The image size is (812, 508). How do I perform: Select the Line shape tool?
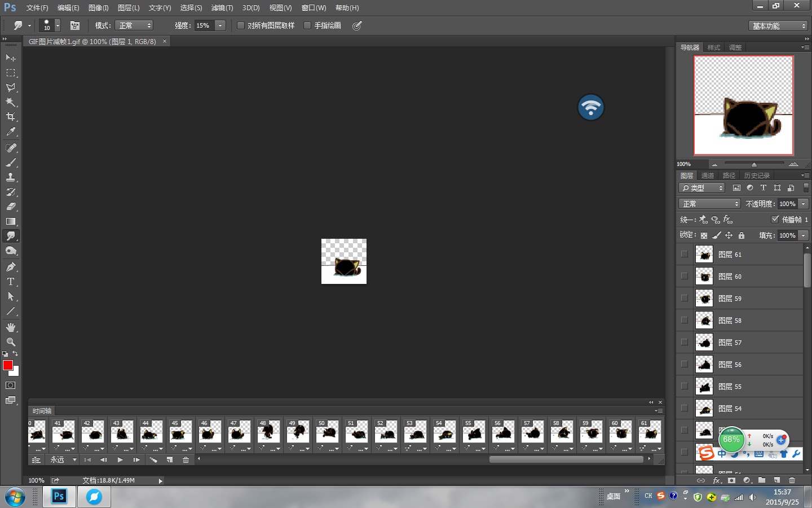11,311
